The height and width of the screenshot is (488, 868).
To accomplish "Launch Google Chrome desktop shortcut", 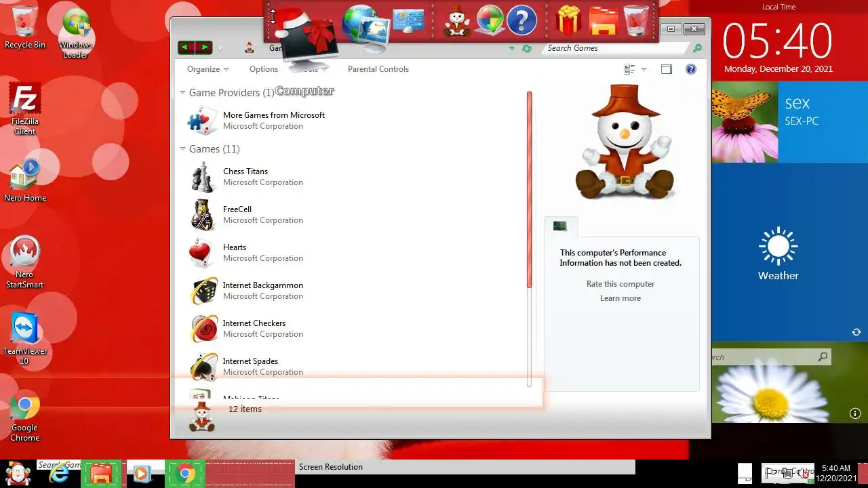I will [x=25, y=418].
